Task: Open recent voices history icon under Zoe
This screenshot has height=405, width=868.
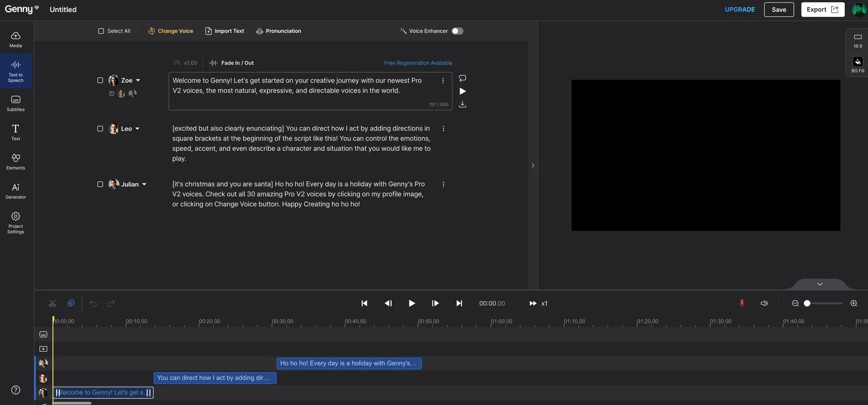Action: point(112,93)
